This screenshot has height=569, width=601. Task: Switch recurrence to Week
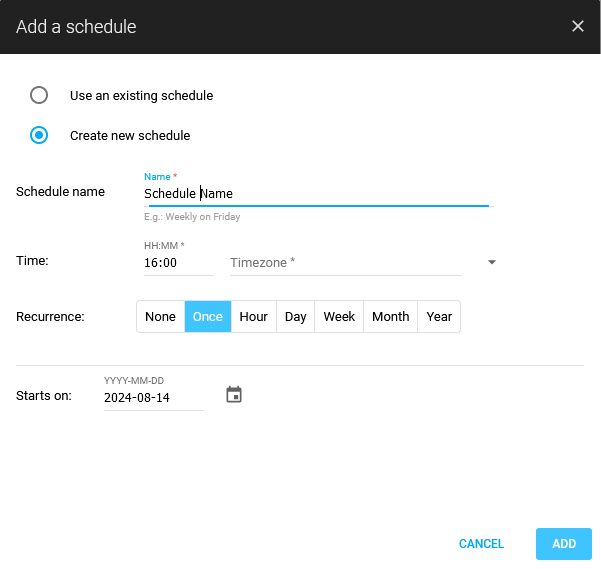click(339, 316)
